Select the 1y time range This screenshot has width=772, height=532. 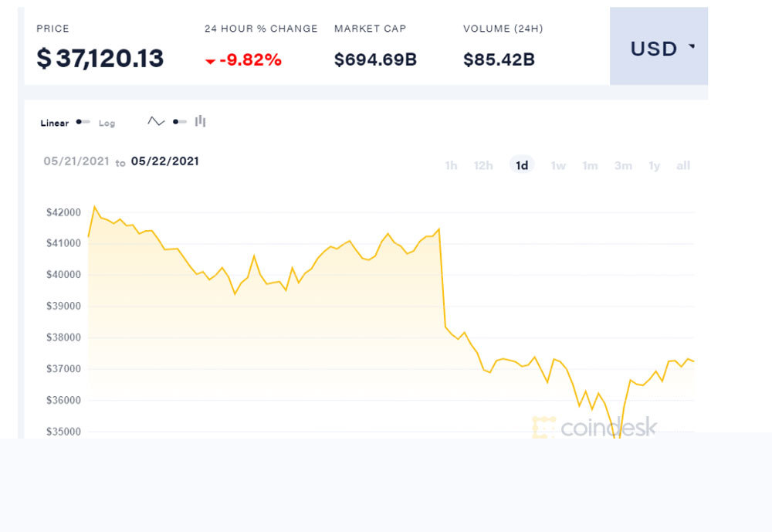coord(654,164)
